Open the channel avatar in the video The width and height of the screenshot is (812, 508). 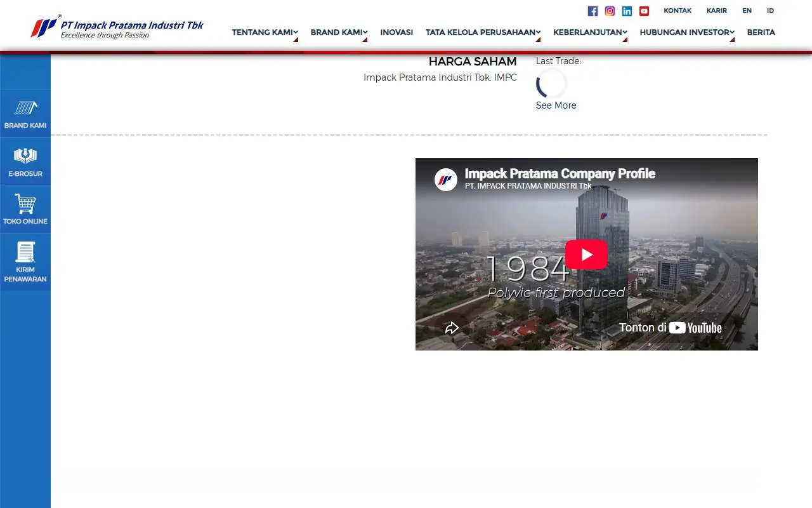point(446,180)
